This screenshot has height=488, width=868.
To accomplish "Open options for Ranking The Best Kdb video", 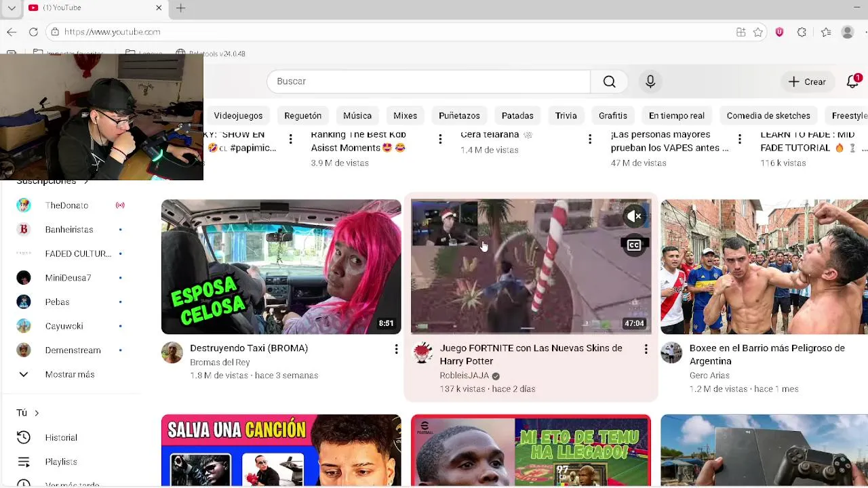I will 440,139.
